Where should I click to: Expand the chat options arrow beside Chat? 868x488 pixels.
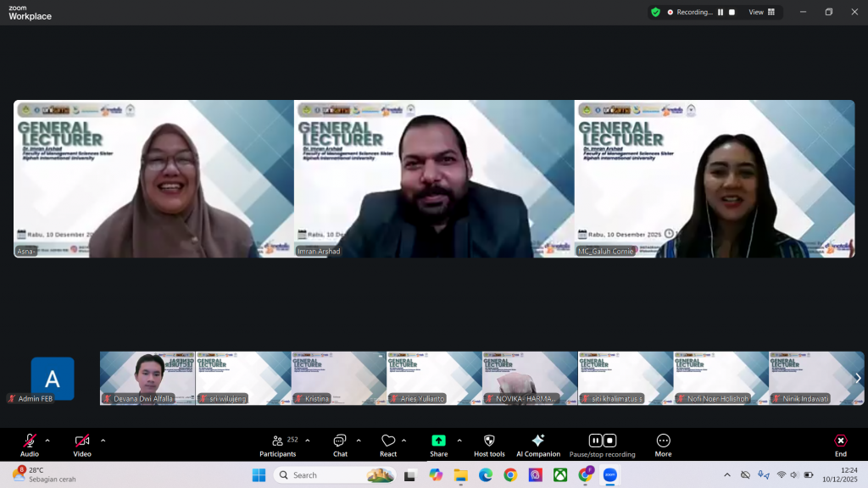tap(359, 441)
